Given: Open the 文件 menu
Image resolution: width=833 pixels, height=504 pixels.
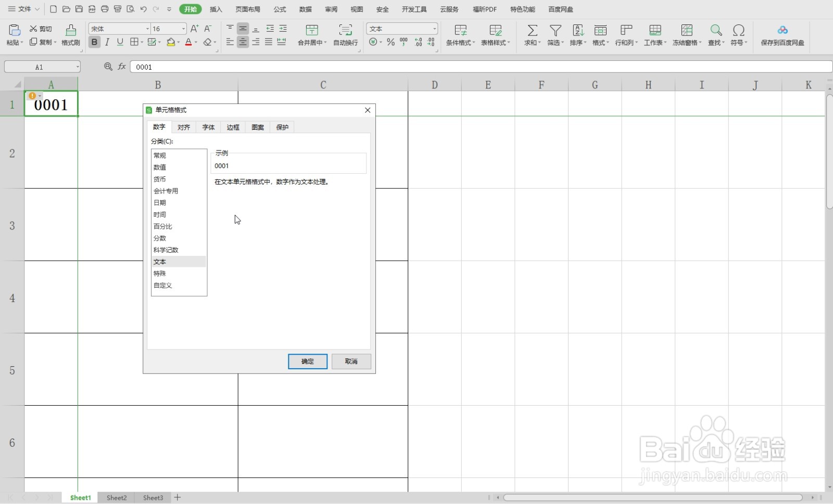Looking at the screenshot, I should click(24, 9).
